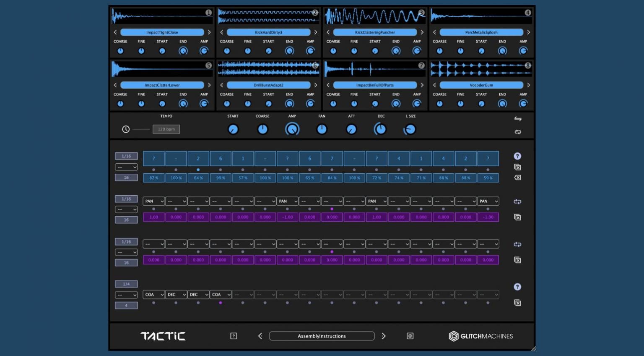Click previous arrow beside ImpactBinFullOfParts
Viewport: 644px width, 356px height.
328,85
